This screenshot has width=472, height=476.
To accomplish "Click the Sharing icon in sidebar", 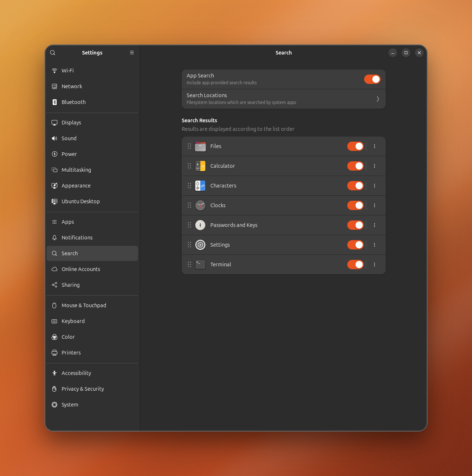I will 54,285.
